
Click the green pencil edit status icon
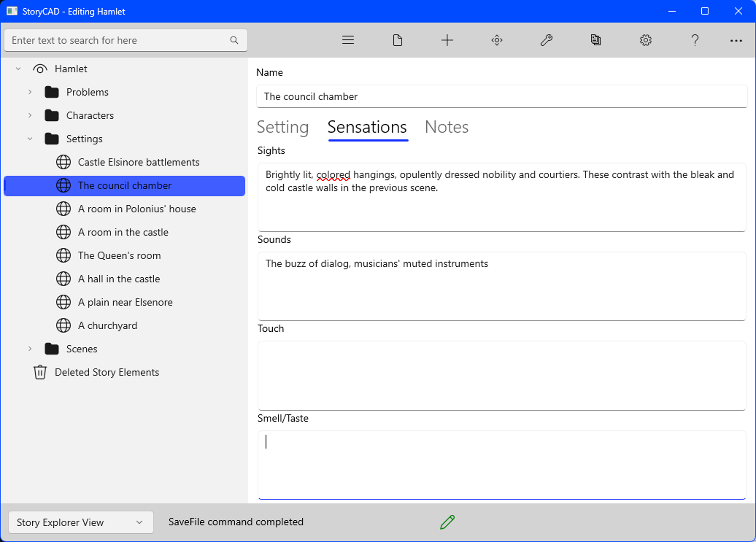447,522
